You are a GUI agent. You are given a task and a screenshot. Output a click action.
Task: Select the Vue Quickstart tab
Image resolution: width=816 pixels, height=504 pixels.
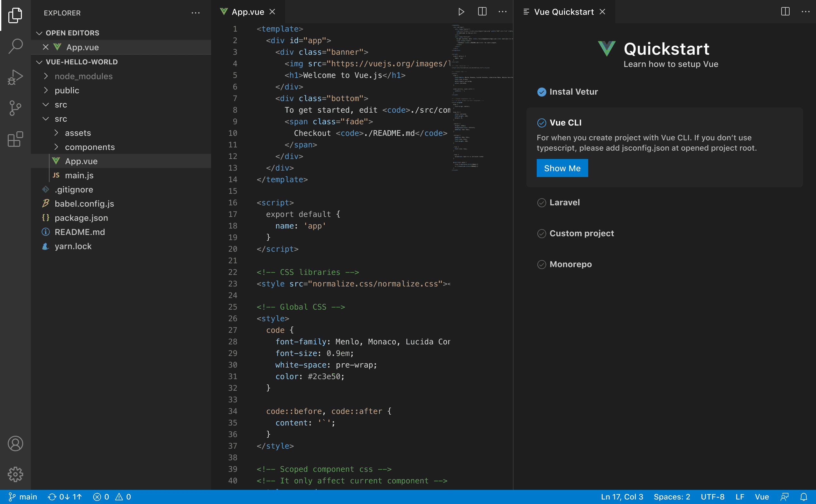(x=564, y=12)
